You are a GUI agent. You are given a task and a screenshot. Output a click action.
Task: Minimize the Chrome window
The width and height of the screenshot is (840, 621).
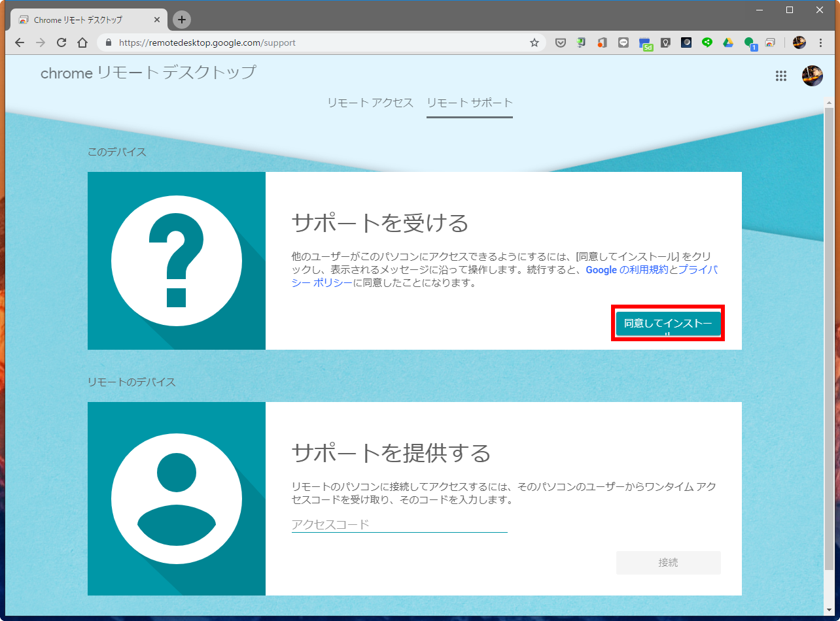coord(760,10)
